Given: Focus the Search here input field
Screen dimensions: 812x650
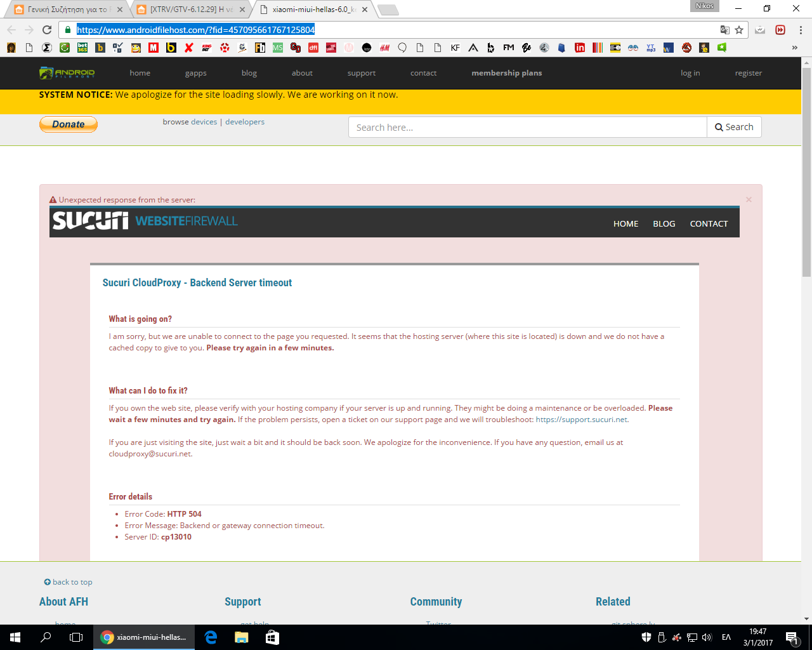Looking at the screenshot, I should click(527, 127).
